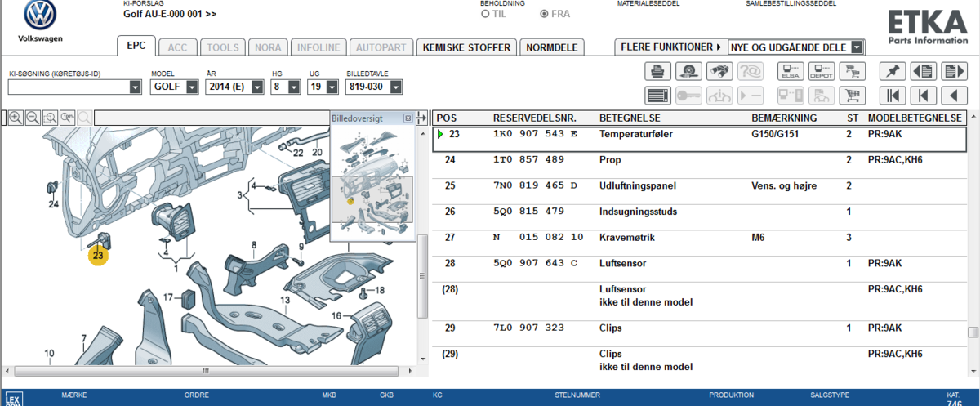Click the DEPOT icon button
Screen dimensions: 980x406
click(822, 71)
